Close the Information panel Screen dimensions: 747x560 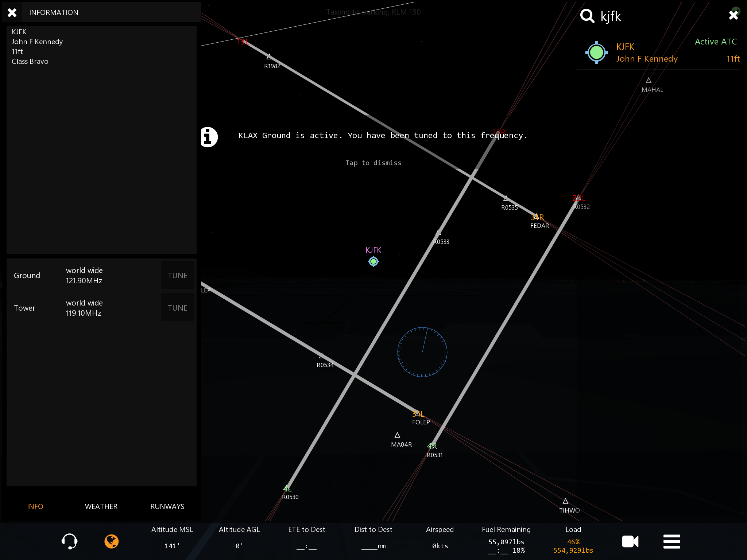point(12,13)
